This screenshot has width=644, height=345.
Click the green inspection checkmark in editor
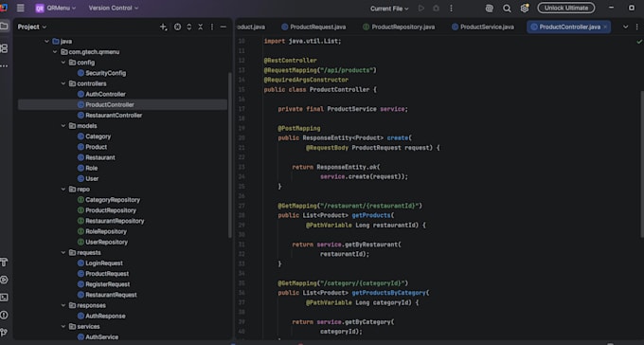[x=639, y=42]
